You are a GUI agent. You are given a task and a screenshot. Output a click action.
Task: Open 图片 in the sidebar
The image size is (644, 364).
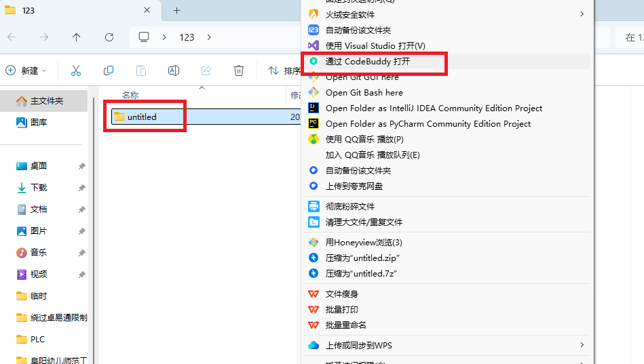pyautogui.click(x=44, y=231)
